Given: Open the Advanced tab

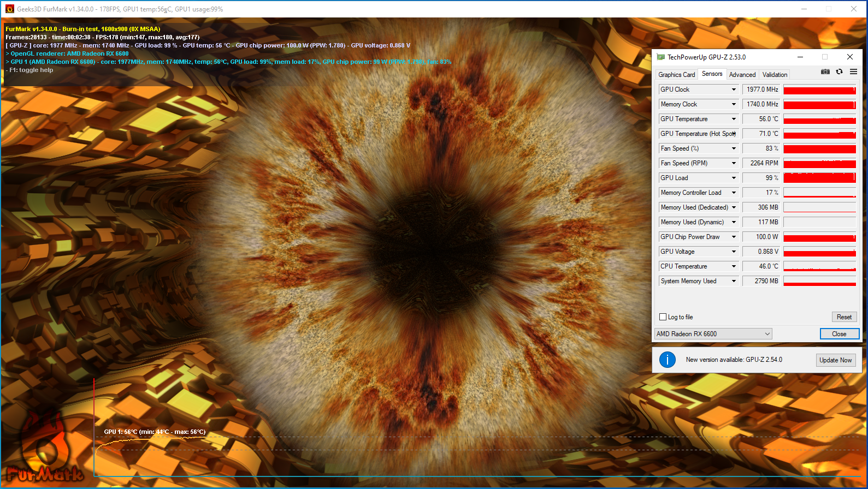Looking at the screenshot, I should coord(742,75).
